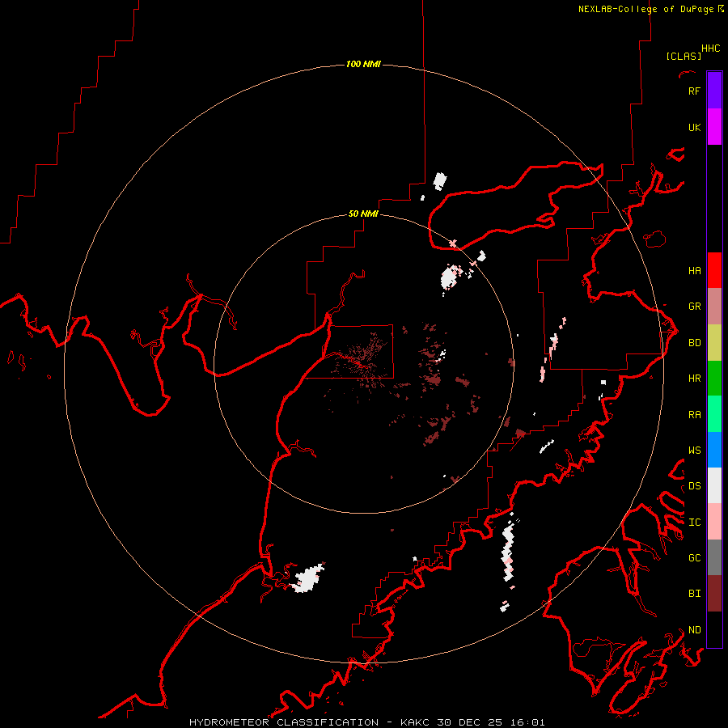Select the GC gray legend swatch
This screenshot has width=728, height=728.
coord(714,557)
